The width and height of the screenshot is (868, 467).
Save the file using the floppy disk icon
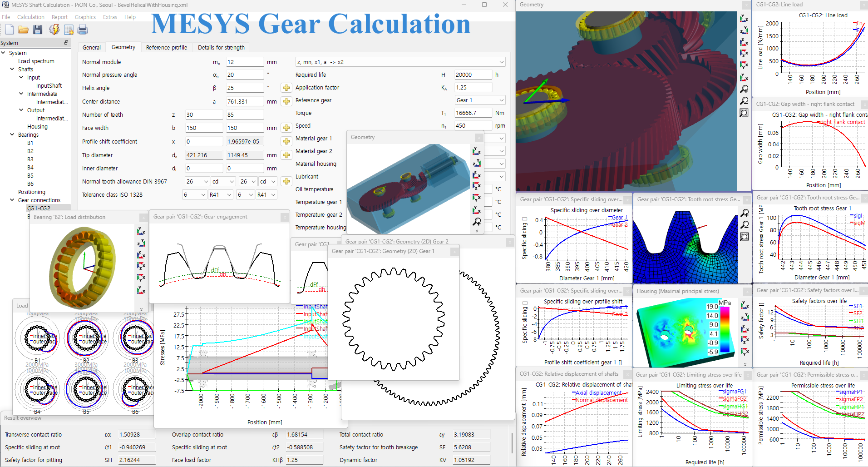click(38, 30)
